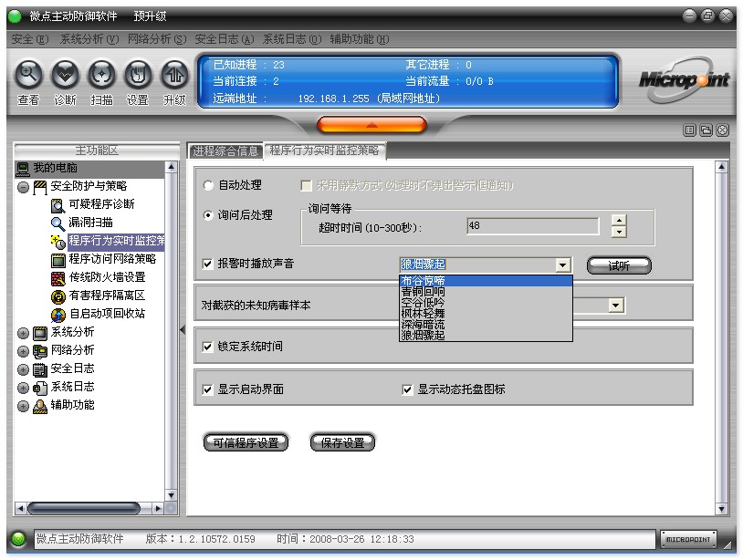Select the 自动处理 radio button
This screenshot has height=560, width=743.
pyautogui.click(x=208, y=185)
